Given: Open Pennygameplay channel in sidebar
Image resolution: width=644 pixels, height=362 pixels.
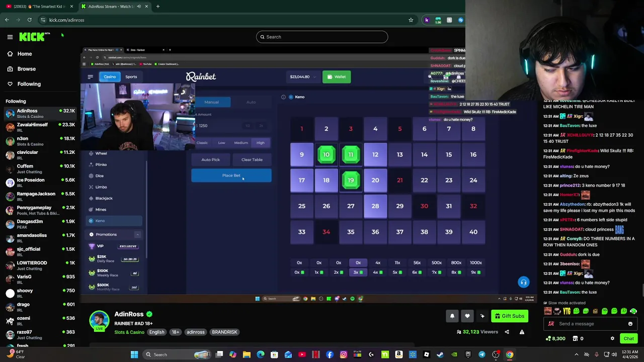Looking at the screenshot, I should click(x=40, y=210).
